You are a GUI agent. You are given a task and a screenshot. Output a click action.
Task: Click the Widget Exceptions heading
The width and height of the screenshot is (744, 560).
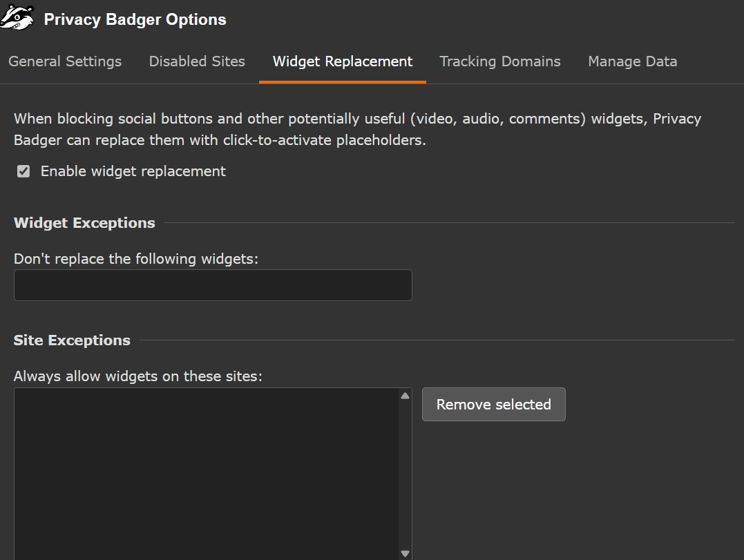click(x=84, y=223)
